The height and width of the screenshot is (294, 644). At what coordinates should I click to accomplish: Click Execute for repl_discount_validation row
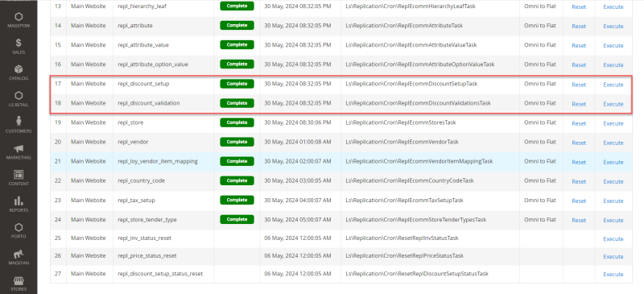(613, 104)
